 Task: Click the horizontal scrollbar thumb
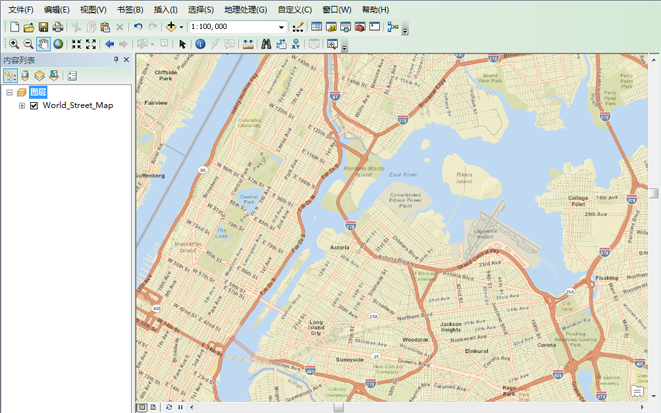[x=338, y=407]
